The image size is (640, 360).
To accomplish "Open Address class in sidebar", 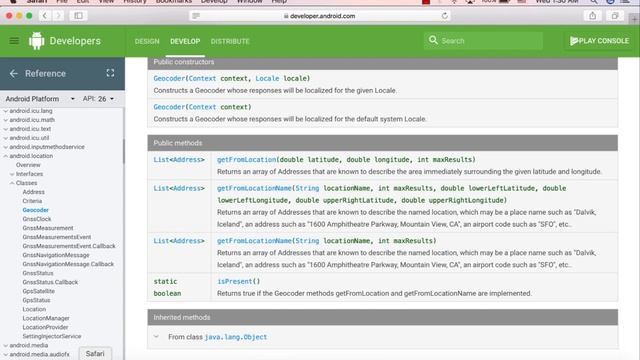I will click(x=33, y=192).
